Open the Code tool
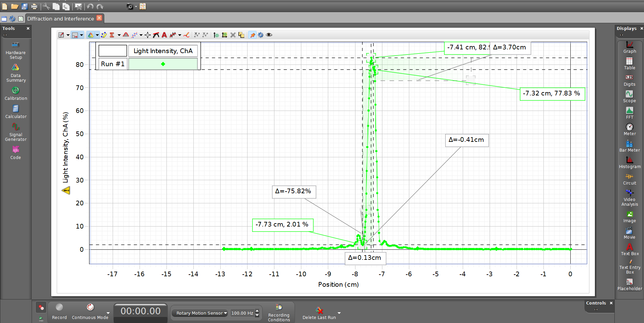Image resolution: width=644 pixels, height=323 pixels. (x=15, y=153)
